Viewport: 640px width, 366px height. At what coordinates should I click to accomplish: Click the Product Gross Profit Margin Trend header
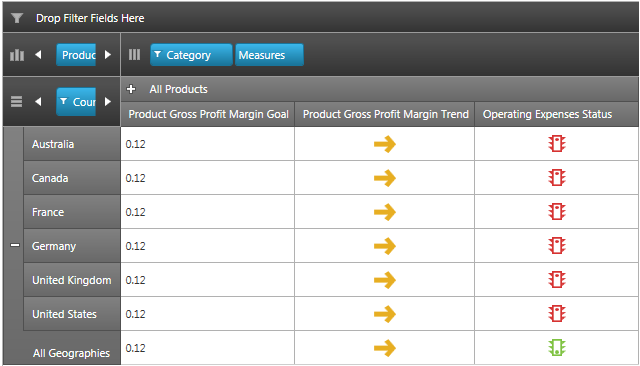click(385, 114)
